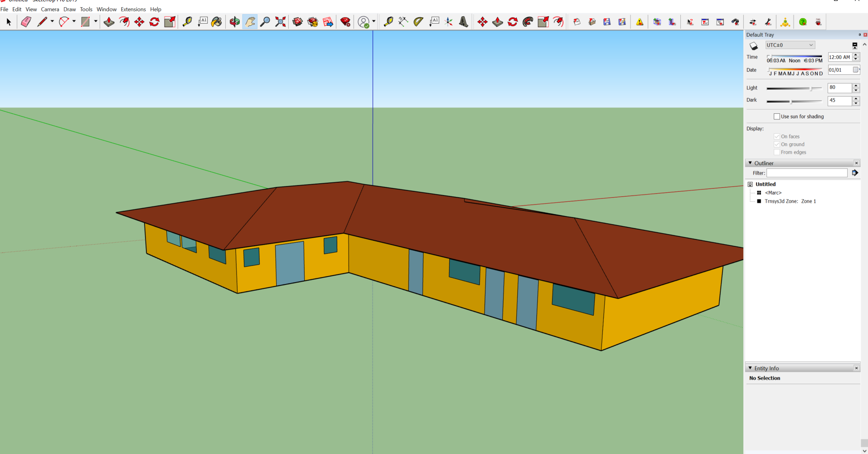The image size is (868, 454).
Task: Open the View menu
Action: [x=31, y=9]
